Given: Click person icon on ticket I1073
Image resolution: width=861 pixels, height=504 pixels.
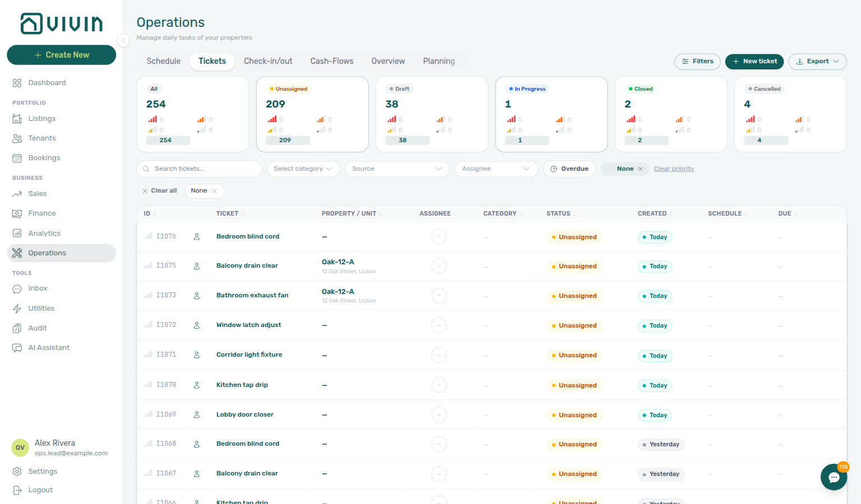Looking at the screenshot, I should pyautogui.click(x=197, y=296).
